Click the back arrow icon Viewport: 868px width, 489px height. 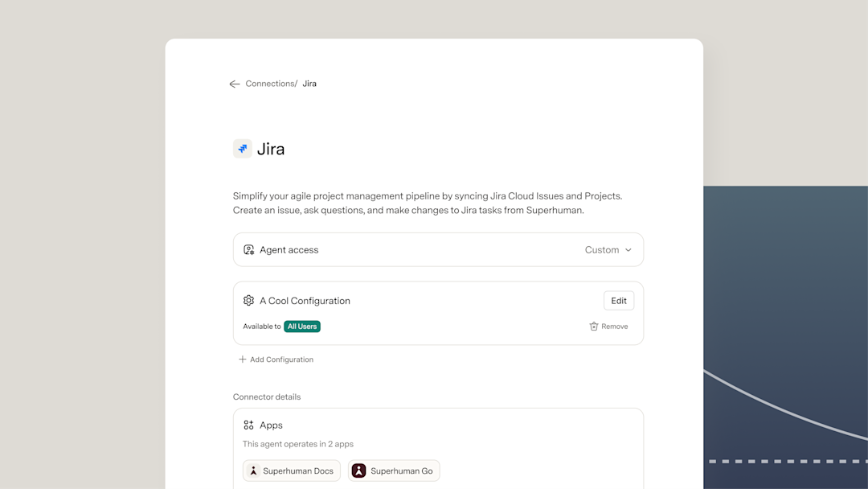[235, 84]
